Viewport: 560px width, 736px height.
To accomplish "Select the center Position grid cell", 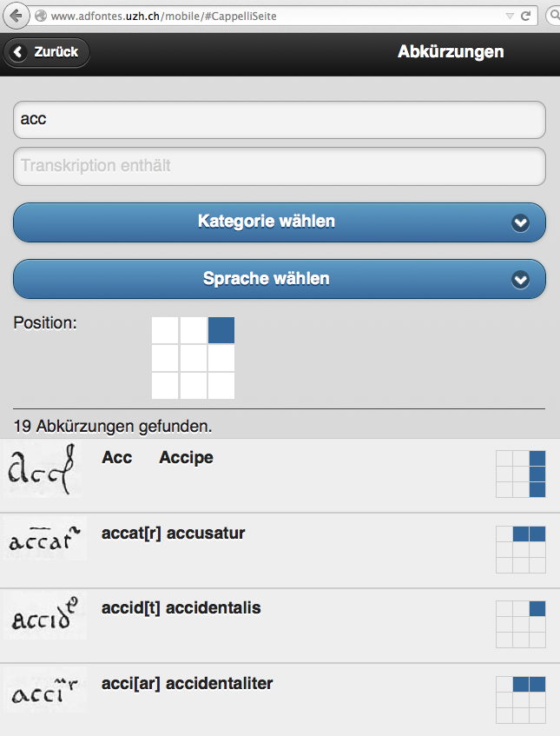I will [x=193, y=358].
